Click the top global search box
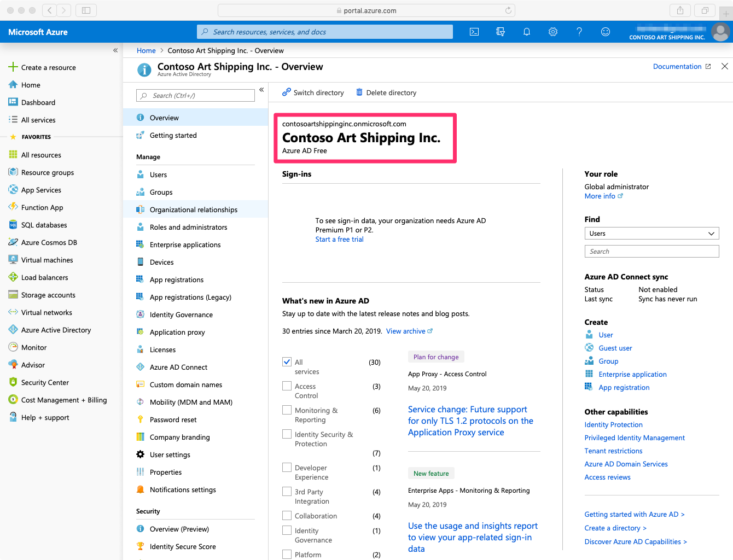Image resolution: width=733 pixels, height=560 pixels. (325, 32)
